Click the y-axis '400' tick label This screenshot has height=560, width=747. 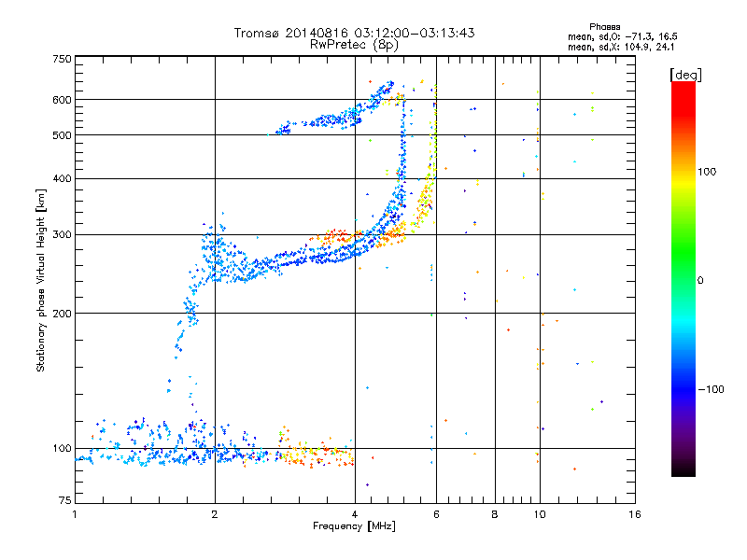62,179
